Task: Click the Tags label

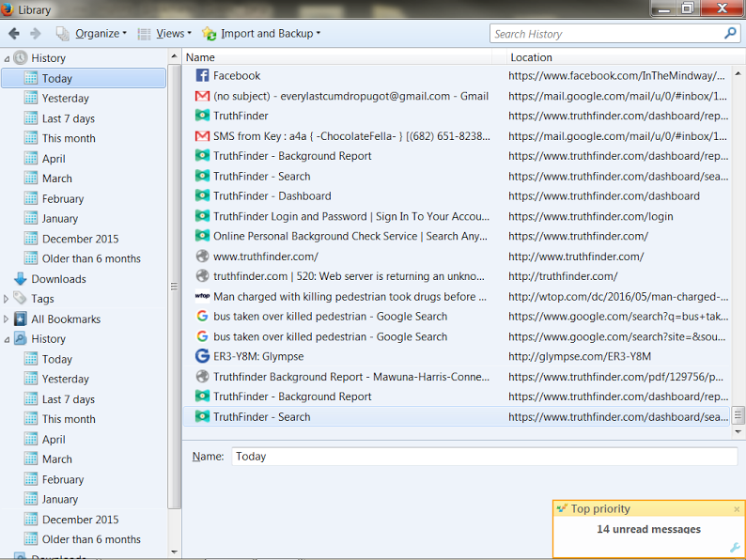Action: 42,299
